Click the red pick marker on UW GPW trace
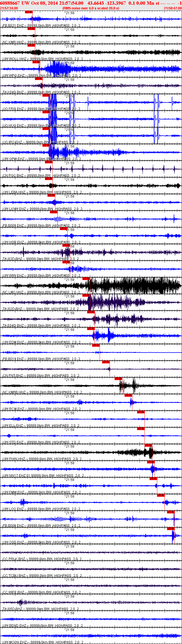The width and height of the screenshot is (182, 644). click(x=46, y=145)
